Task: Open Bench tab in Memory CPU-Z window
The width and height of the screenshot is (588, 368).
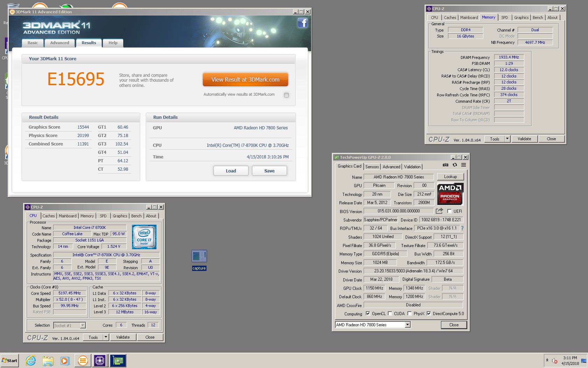Action: [538, 18]
